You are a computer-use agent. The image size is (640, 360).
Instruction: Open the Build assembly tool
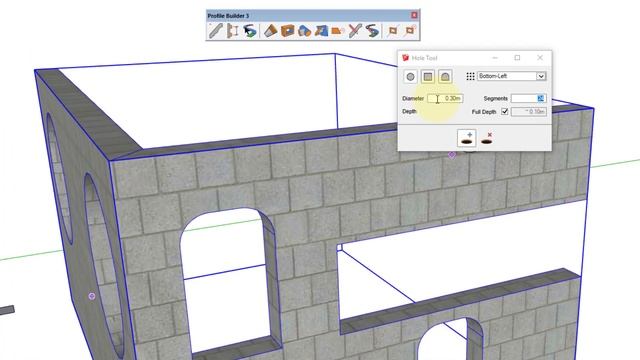coord(233,31)
